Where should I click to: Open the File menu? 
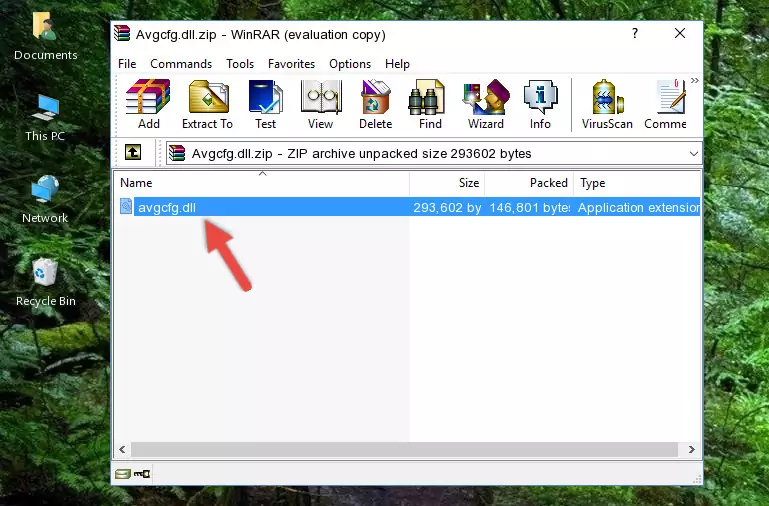point(127,64)
